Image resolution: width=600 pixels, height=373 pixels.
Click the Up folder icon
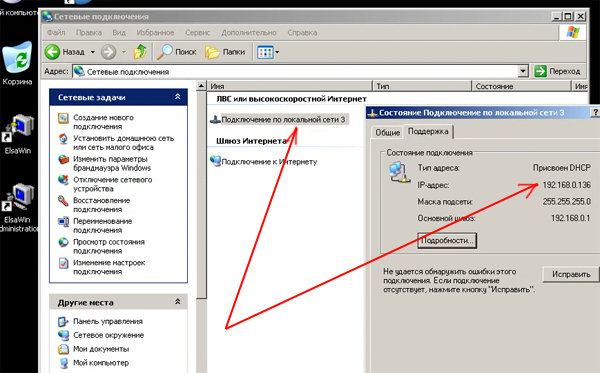tap(140, 52)
